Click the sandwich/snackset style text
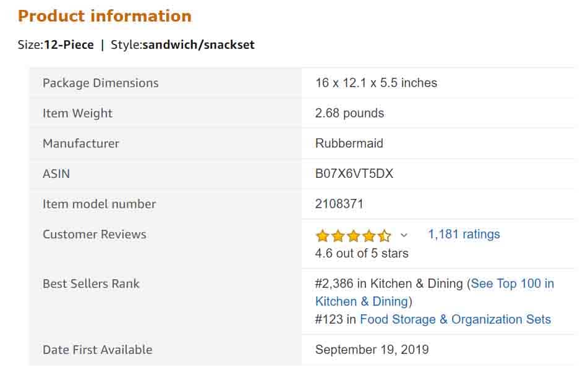588x378 pixels. 198,44
